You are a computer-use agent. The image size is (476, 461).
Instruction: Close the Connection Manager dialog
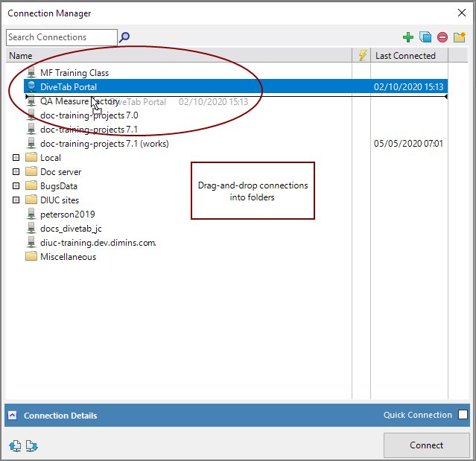point(462,13)
